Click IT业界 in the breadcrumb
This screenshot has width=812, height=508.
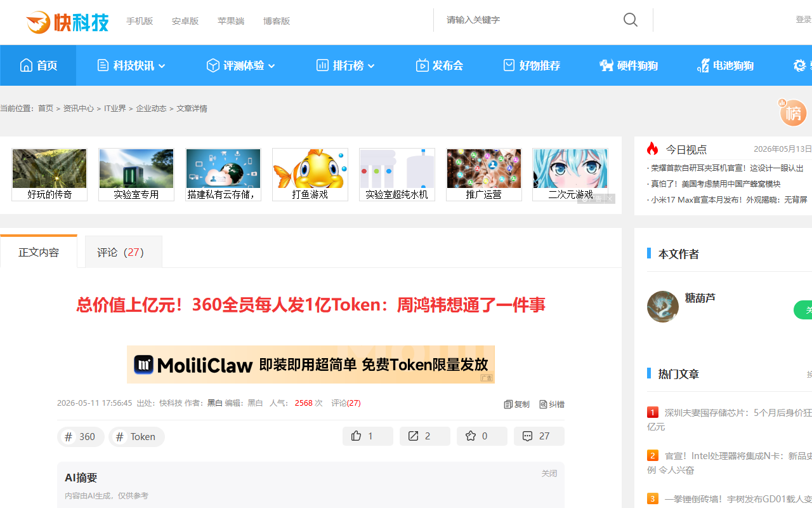click(115, 109)
